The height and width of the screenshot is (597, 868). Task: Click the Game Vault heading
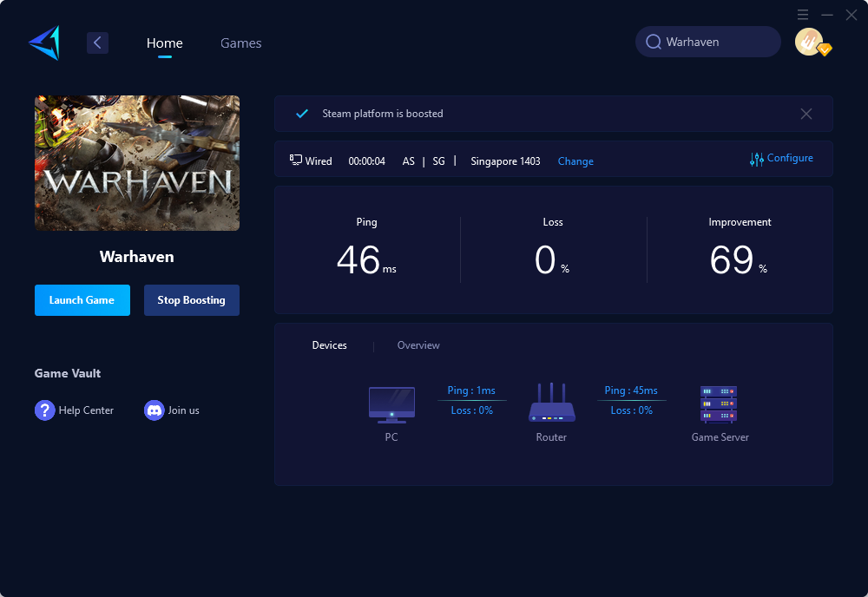(x=68, y=373)
